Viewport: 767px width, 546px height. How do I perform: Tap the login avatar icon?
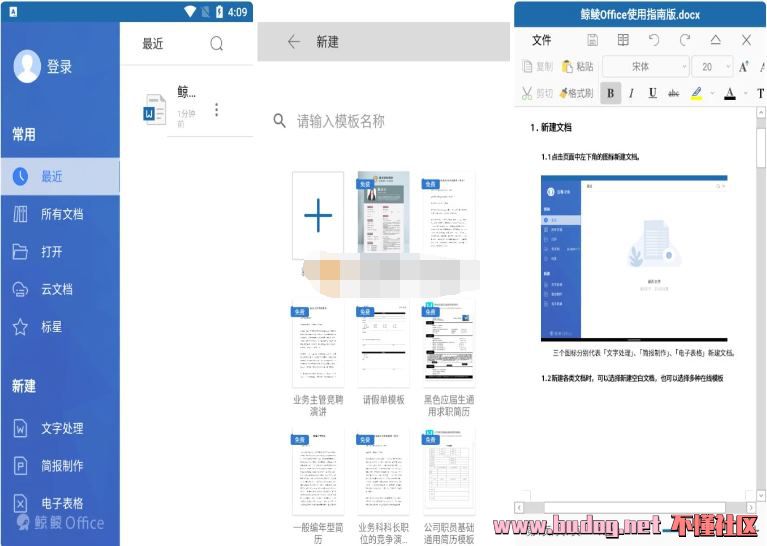pos(27,66)
